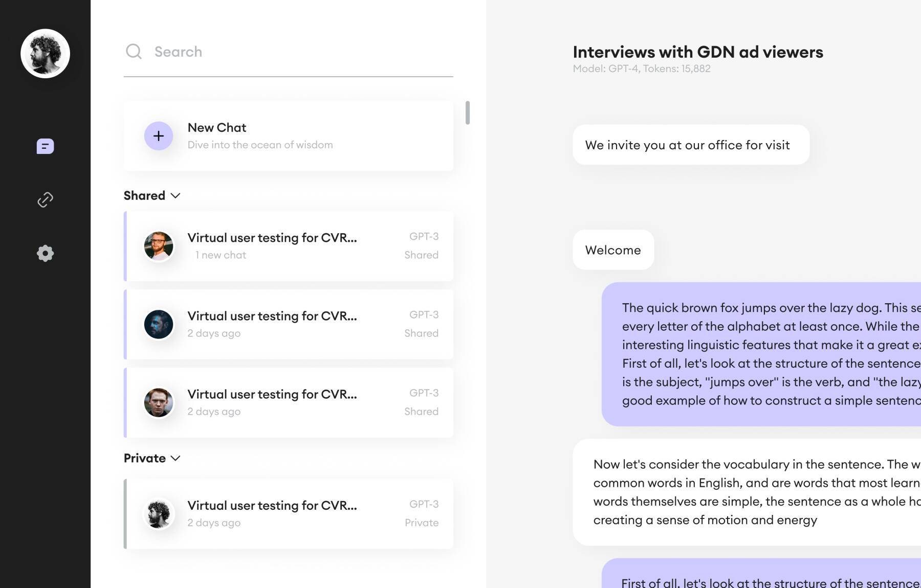This screenshot has height=588, width=921.
Task: Click avatar of the private chat
Action: pos(159,514)
